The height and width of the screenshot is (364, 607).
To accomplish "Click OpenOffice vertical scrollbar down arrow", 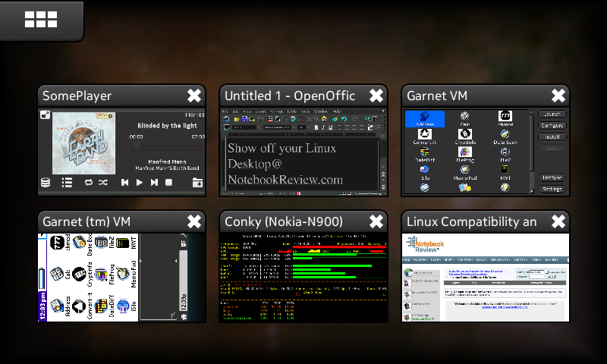I will 383,167.
